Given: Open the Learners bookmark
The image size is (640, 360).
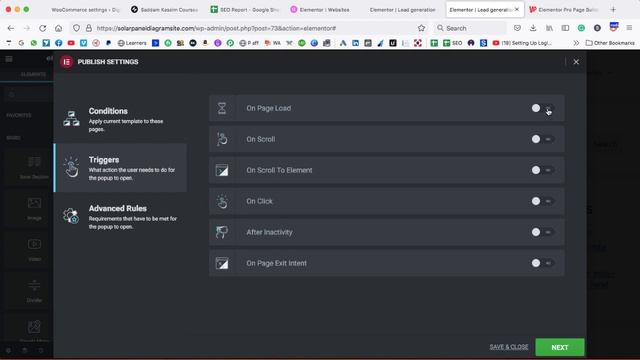Looking at the screenshot, I should tap(132, 43).
